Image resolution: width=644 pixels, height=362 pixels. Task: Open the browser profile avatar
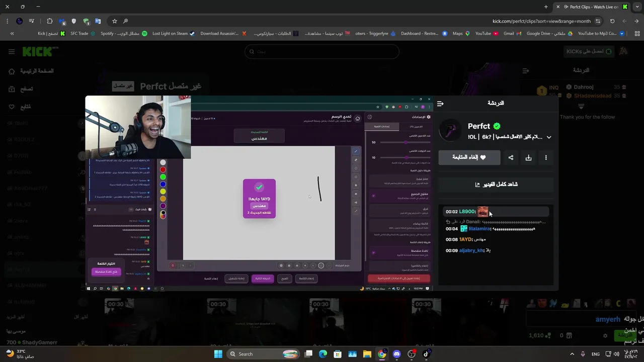19,21
